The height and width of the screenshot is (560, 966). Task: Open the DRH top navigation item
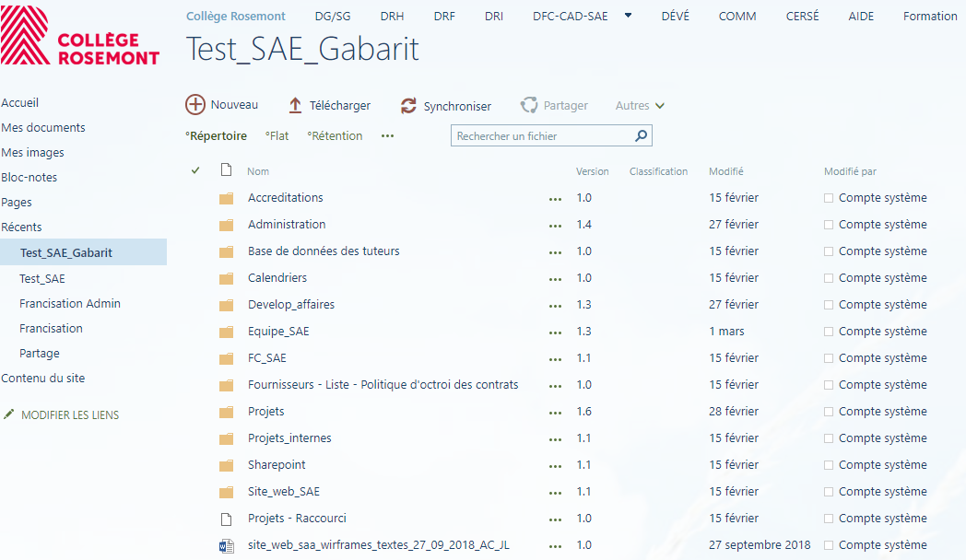pos(392,17)
